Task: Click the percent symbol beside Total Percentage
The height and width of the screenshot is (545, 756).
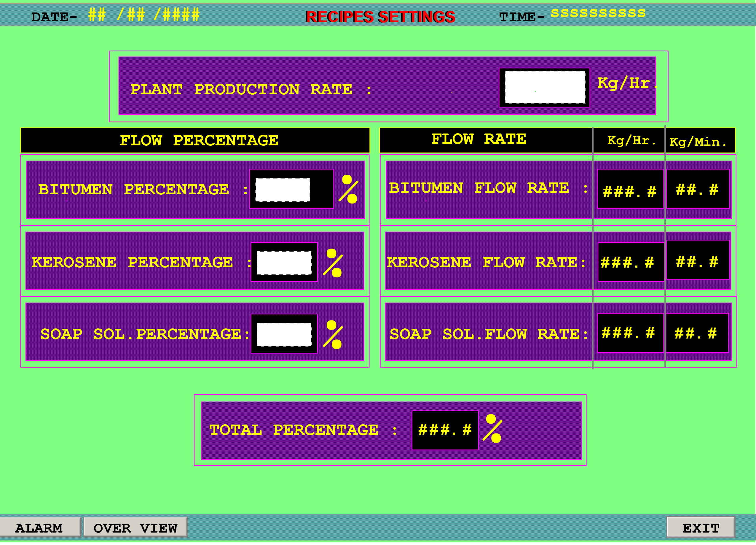Action: [x=493, y=429]
